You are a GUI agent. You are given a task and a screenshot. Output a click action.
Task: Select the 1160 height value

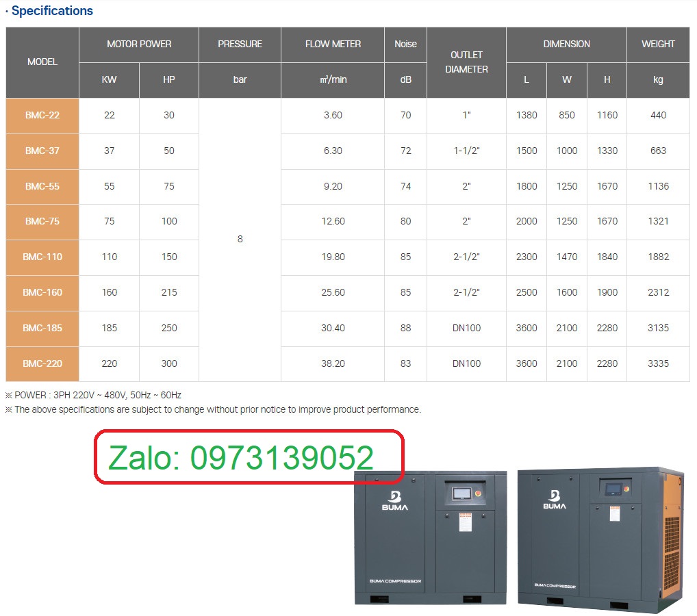point(607,115)
